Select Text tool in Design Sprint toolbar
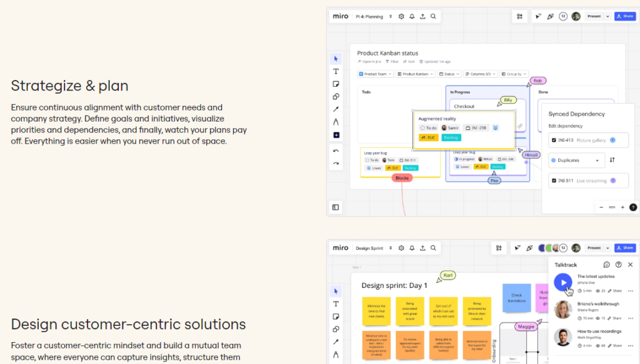The height and width of the screenshot is (364, 640). 336,303
